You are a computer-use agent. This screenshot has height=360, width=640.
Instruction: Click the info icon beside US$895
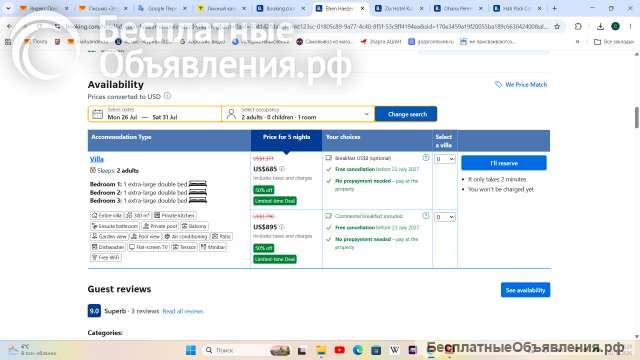(x=282, y=227)
